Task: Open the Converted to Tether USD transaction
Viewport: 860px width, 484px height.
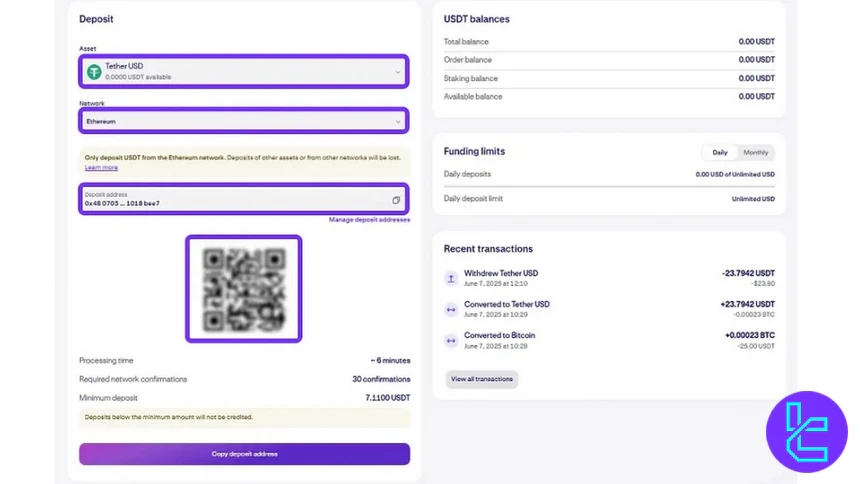Action: click(609, 309)
